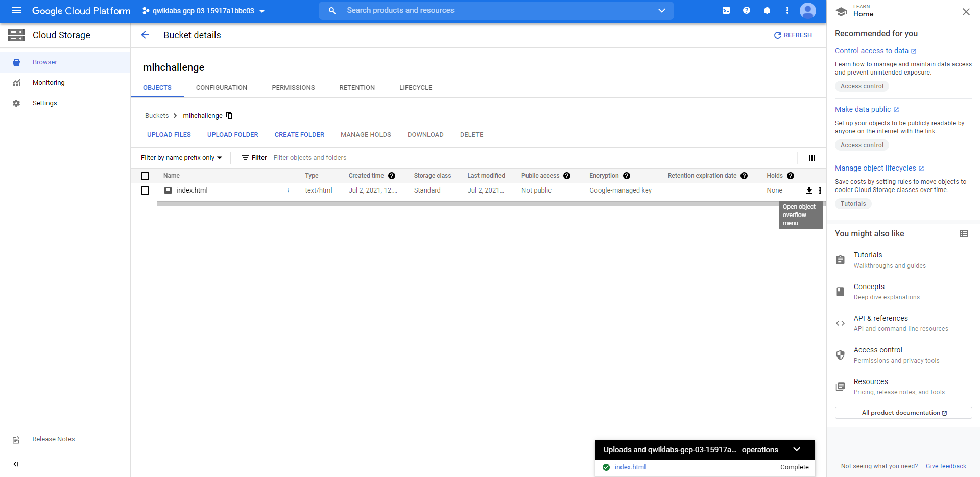The height and width of the screenshot is (477, 980).
Task: Show help for Holds column
Action: [791, 176]
